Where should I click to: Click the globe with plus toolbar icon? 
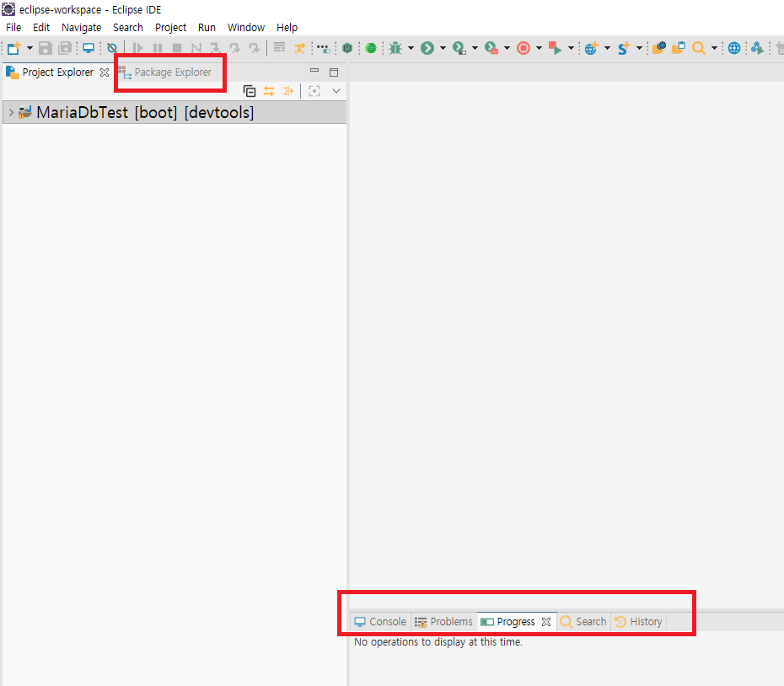[592, 48]
